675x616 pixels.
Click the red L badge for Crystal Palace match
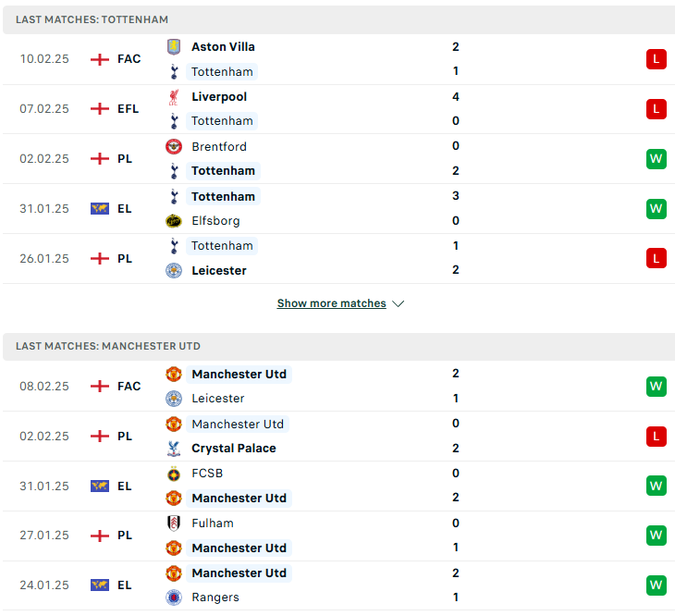tap(657, 437)
